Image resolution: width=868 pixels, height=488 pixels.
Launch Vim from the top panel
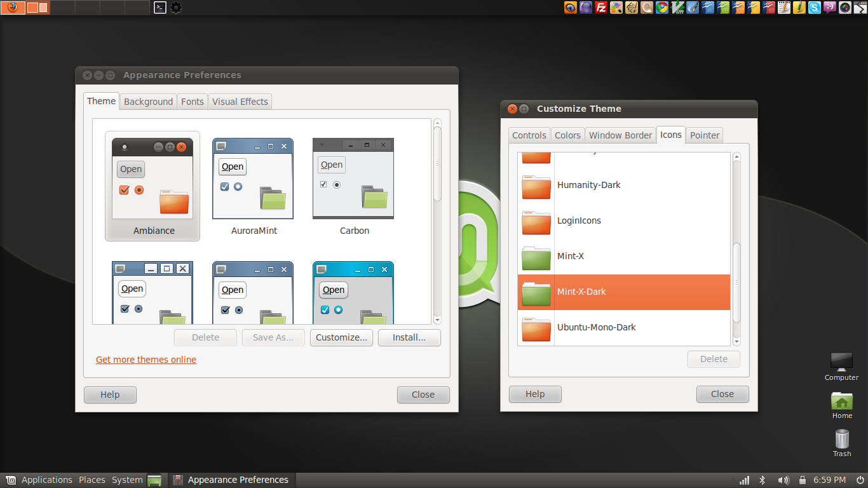[677, 8]
